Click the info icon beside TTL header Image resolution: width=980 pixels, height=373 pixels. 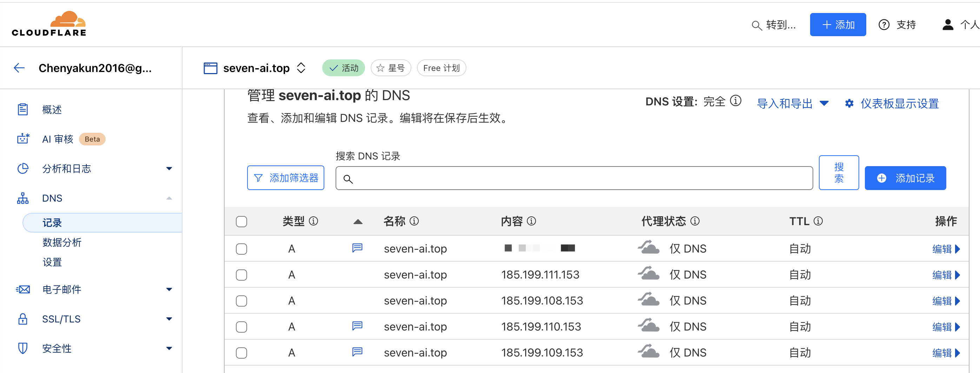click(x=818, y=221)
